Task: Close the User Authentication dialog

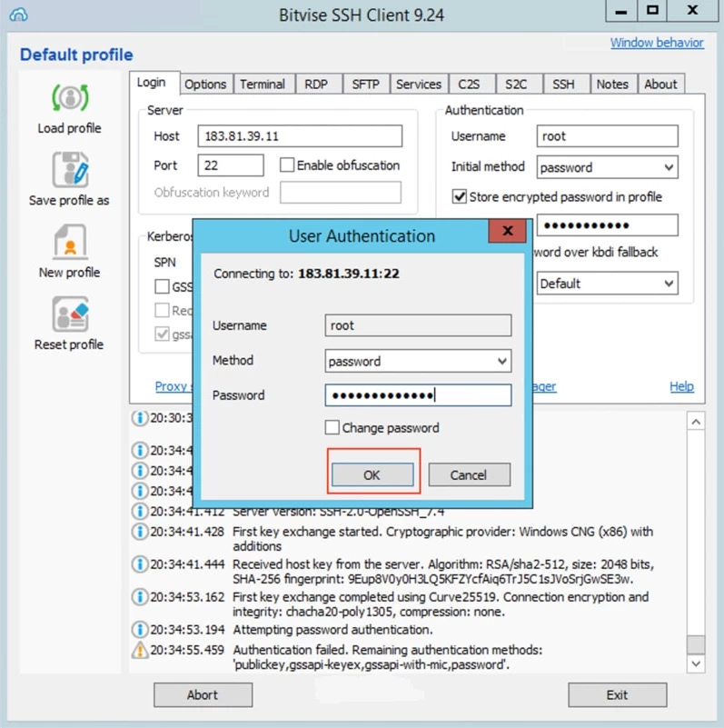Action: [x=507, y=231]
